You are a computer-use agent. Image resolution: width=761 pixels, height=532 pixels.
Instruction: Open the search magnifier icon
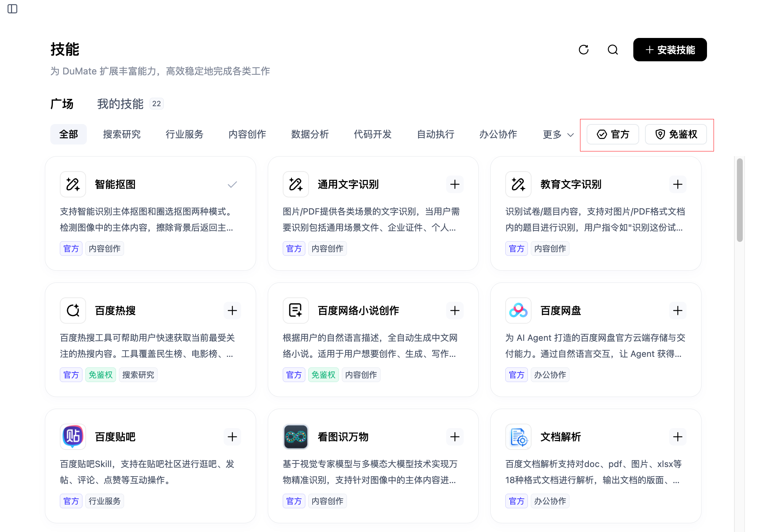[x=613, y=50]
